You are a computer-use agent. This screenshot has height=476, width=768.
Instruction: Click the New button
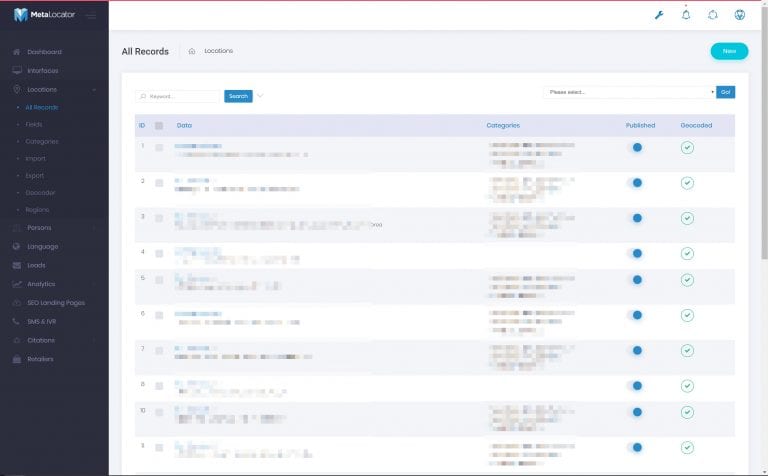729,51
